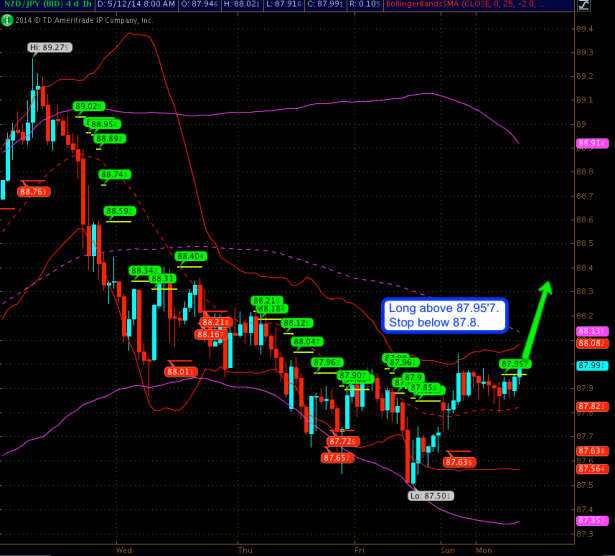
Task: Click the red 88.76 price marker
Action: [x=32, y=191]
